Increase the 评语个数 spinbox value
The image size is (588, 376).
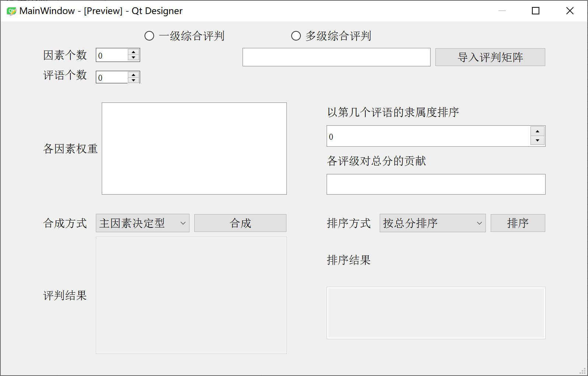click(133, 74)
